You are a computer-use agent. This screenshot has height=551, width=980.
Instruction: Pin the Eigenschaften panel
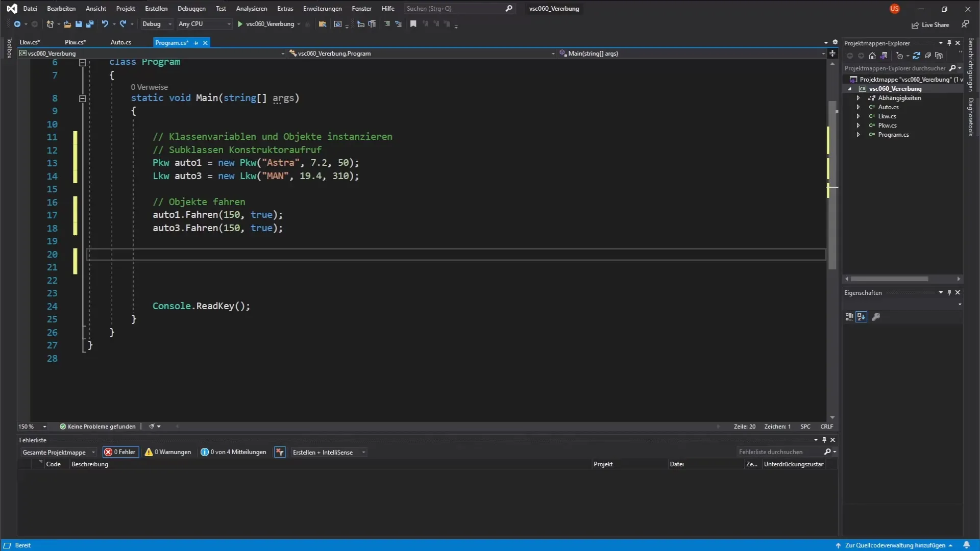(949, 292)
